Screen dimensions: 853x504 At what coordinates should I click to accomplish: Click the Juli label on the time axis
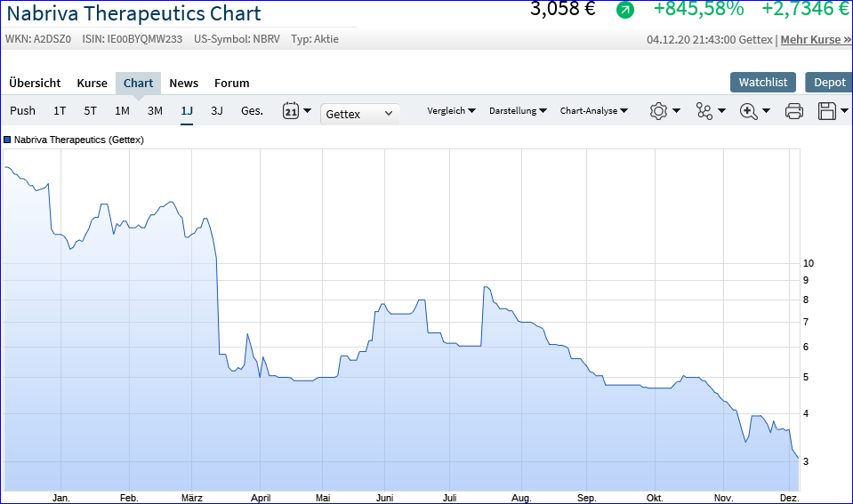coord(450,498)
